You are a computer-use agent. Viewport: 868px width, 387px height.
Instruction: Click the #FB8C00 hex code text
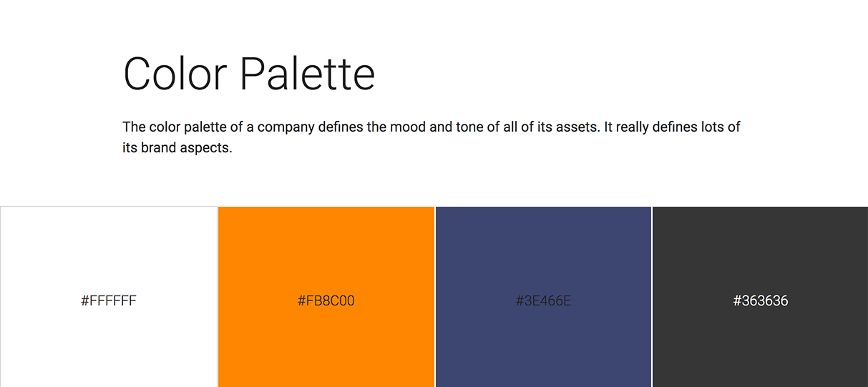coord(326,301)
